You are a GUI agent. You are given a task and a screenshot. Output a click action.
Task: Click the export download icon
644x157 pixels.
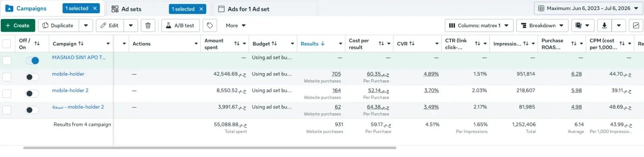tap(604, 25)
